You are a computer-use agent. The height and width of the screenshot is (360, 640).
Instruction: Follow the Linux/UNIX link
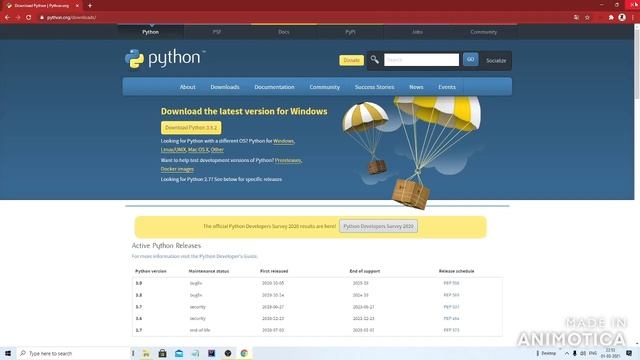(x=173, y=150)
